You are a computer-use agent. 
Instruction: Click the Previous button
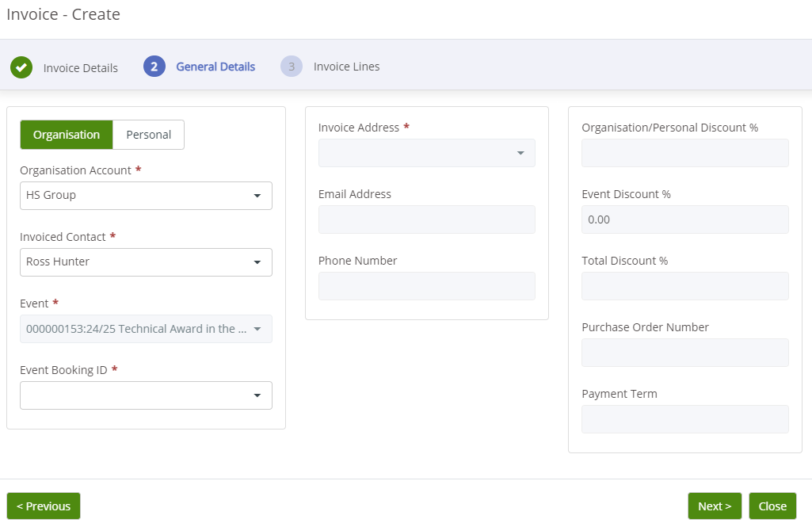point(44,506)
